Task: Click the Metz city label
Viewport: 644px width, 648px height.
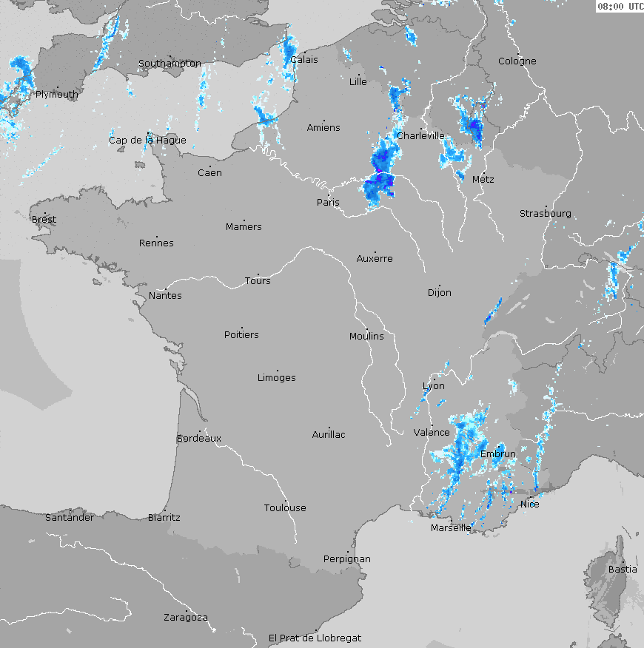Action: (x=483, y=180)
